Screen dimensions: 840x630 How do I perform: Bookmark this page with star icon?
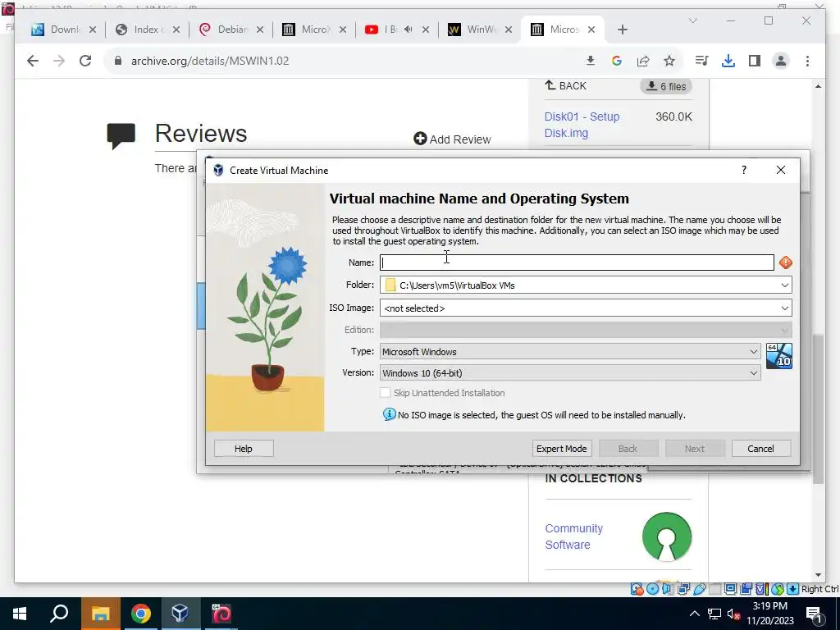[669, 61]
